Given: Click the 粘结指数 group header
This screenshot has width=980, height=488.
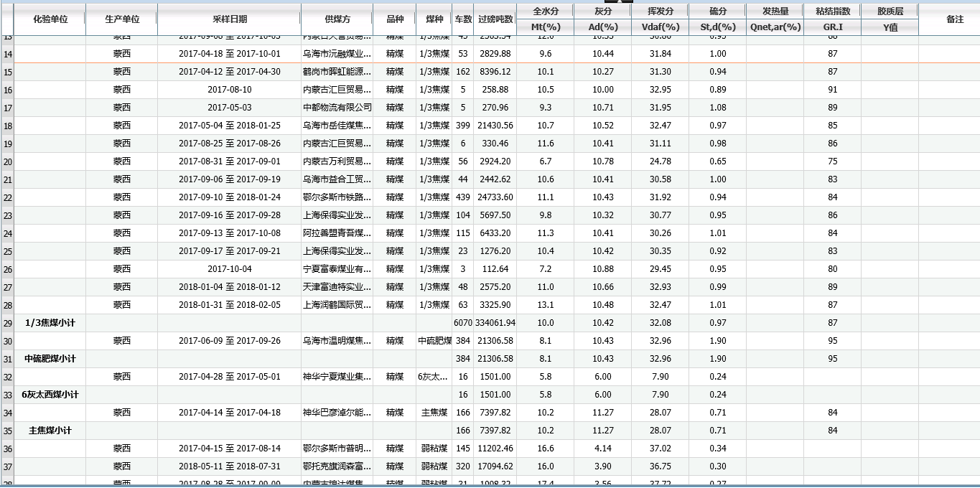Looking at the screenshot, I should [832, 11].
